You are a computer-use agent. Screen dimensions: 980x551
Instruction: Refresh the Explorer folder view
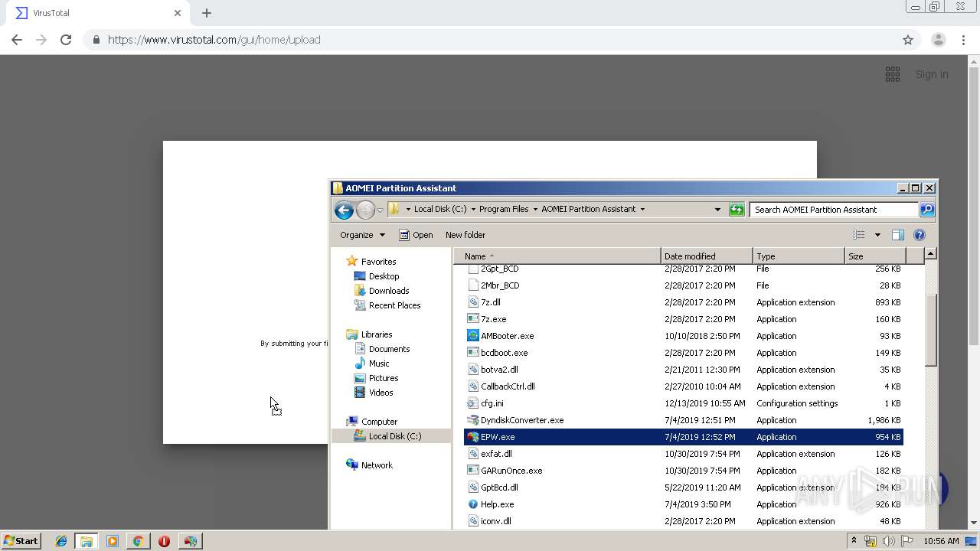pyautogui.click(x=737, y=210)
